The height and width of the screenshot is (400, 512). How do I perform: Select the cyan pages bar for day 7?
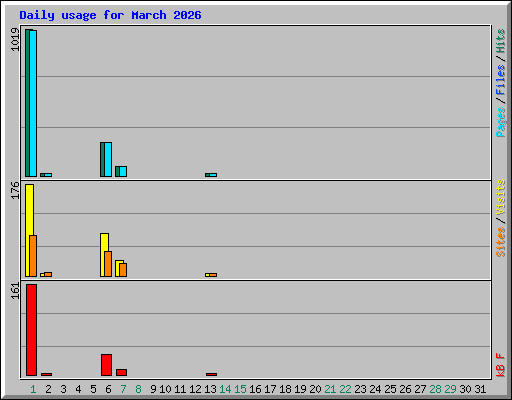point(123,171)
